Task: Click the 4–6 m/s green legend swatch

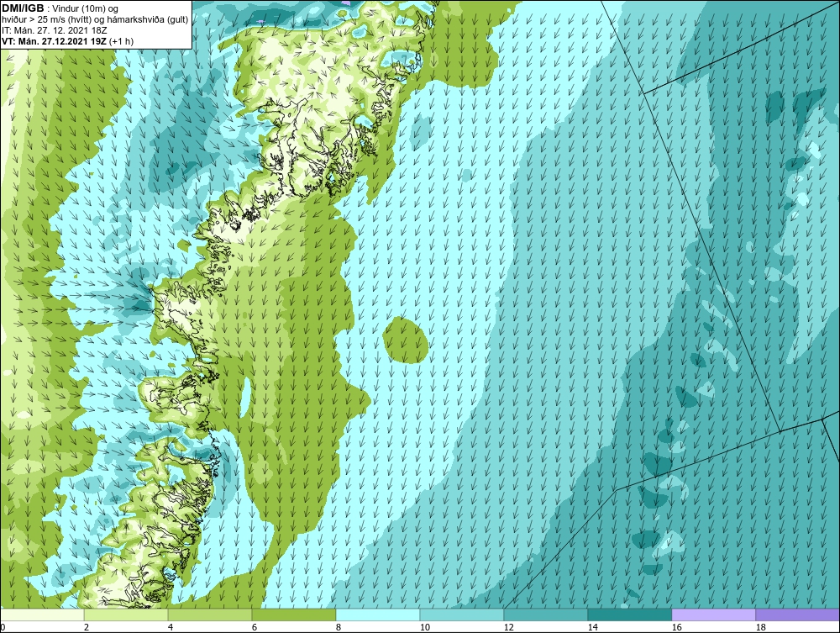Action: [x=210, y=615]
